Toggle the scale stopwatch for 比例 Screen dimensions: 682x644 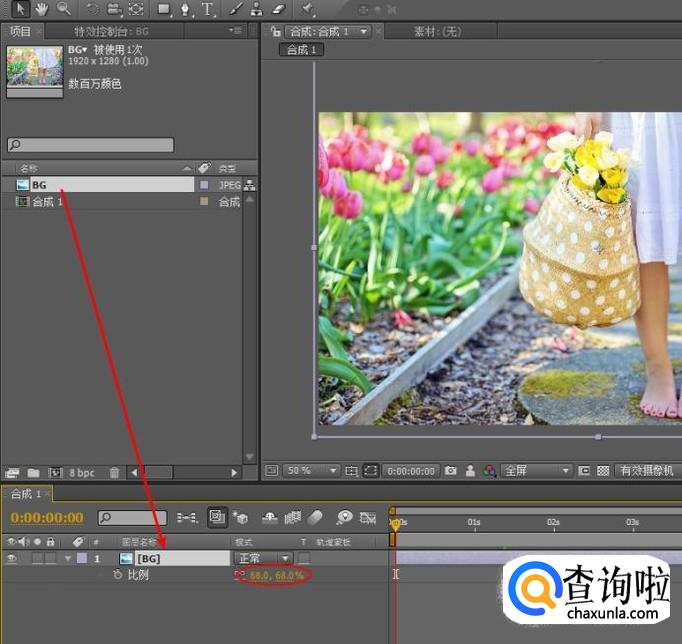click(x=117, y=574)
